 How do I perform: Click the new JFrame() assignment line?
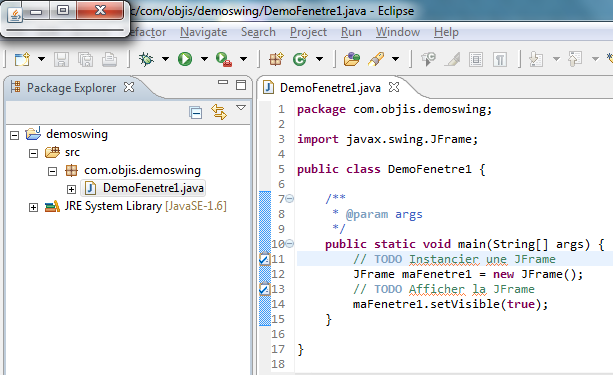coord(468,274)
